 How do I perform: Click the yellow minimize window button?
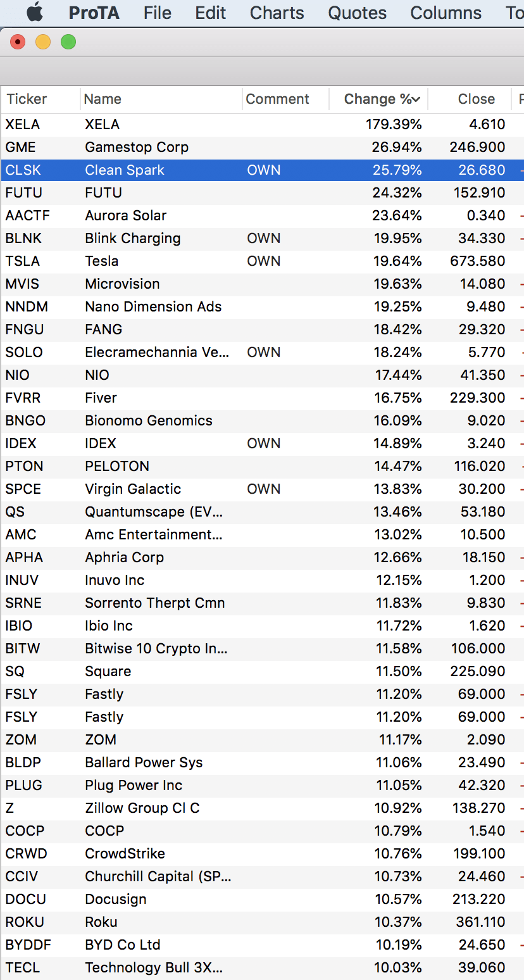[43, 42]
